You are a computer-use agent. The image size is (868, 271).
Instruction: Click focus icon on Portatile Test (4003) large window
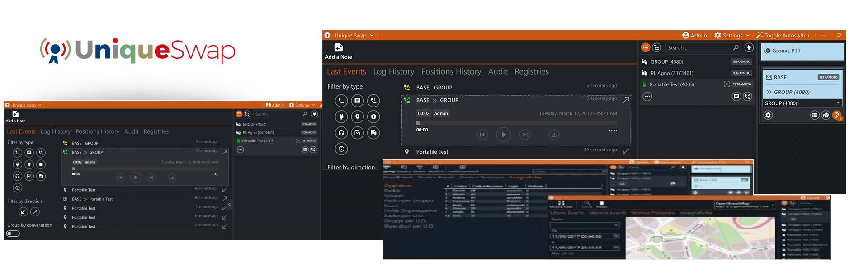(726, 84)
